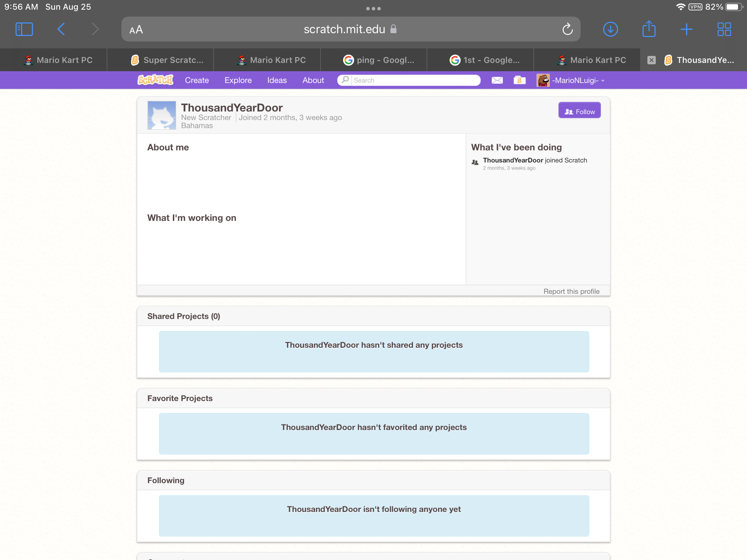Open My Stuff folder icon
Screen dimensions: 747x560
tap(519, 80)
